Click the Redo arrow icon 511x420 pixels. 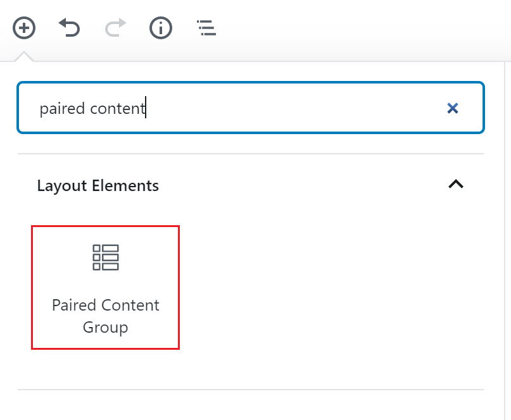[x=115, y=28]
